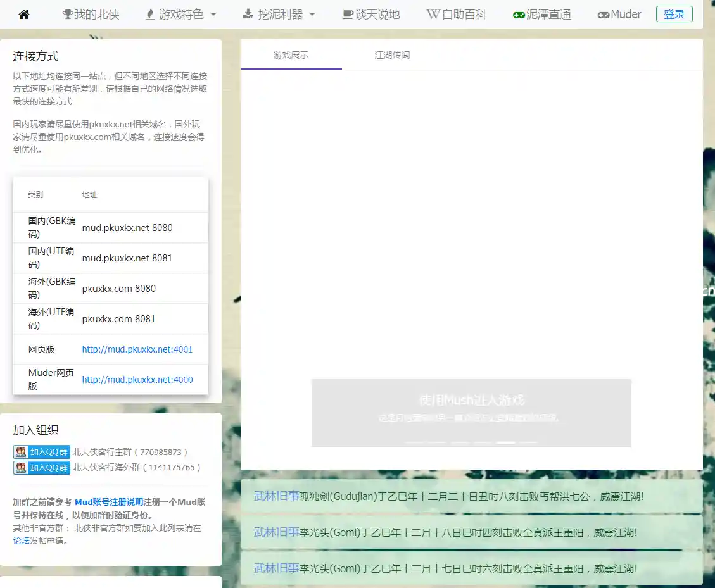Click the 泥潭直通 gamepad item

coord(541,15)
